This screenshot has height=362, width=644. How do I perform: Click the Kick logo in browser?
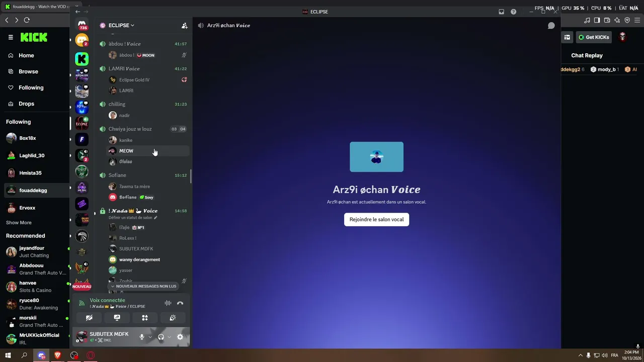pyautogui.click(x=34, y=37)
